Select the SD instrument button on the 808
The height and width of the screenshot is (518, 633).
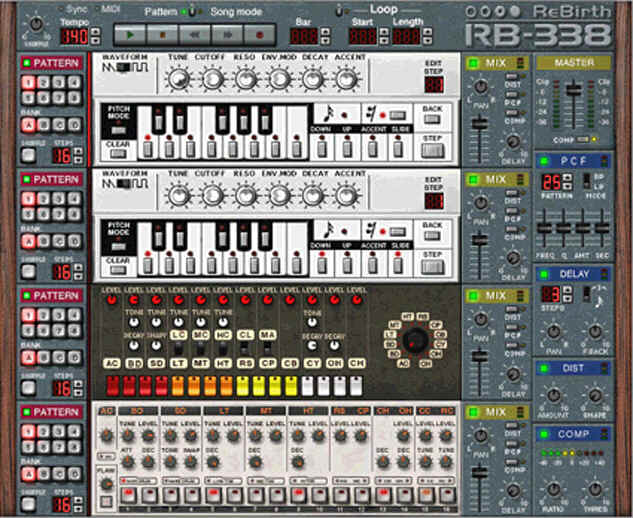(156, 363)
